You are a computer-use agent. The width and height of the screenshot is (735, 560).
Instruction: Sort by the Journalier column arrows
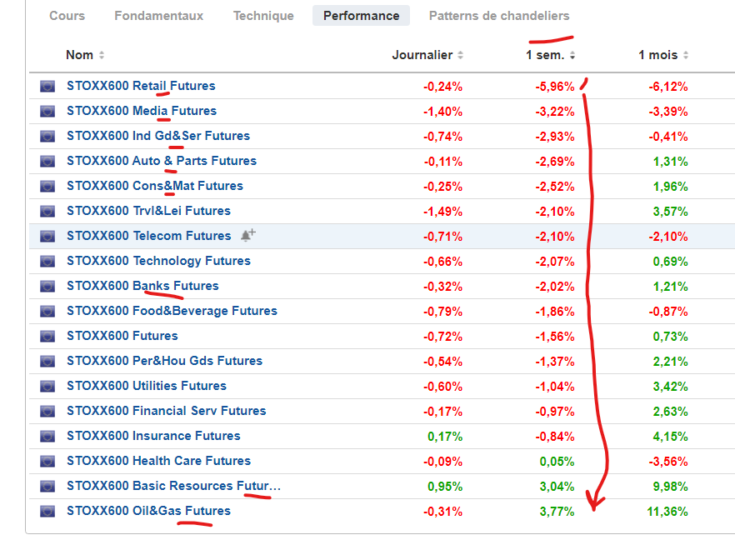tap(460, 55)
